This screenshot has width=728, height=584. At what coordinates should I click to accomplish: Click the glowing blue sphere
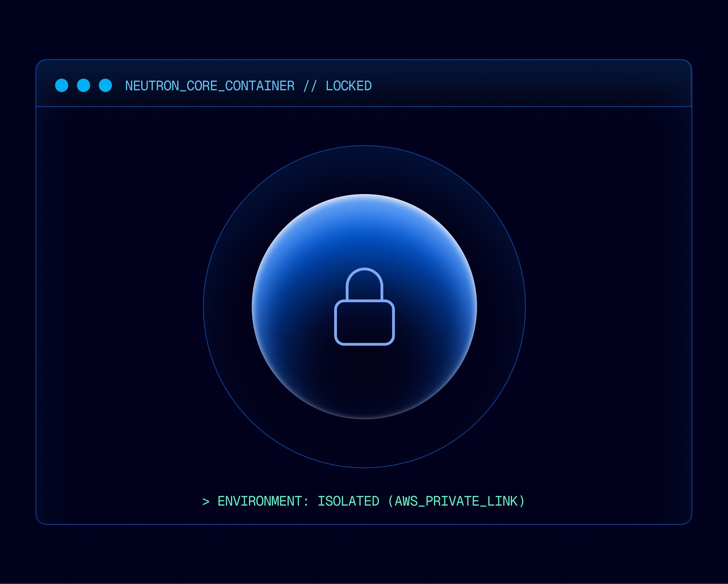click(x=364, y=307)
